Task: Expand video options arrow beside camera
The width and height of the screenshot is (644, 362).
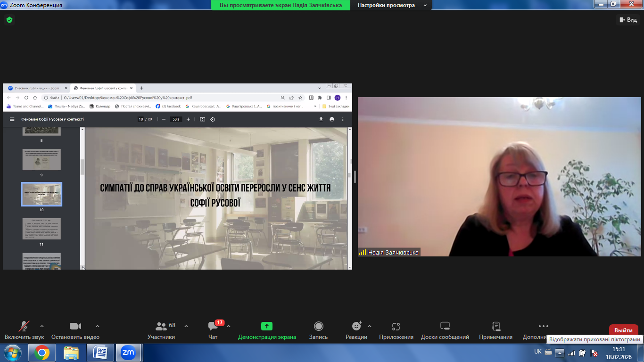Action: (x=98, y=326)
